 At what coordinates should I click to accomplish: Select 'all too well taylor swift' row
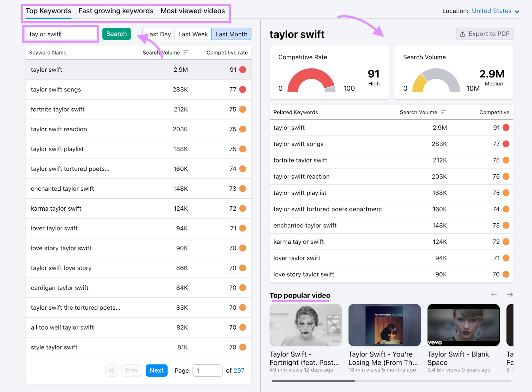click(x=138, y=327)
